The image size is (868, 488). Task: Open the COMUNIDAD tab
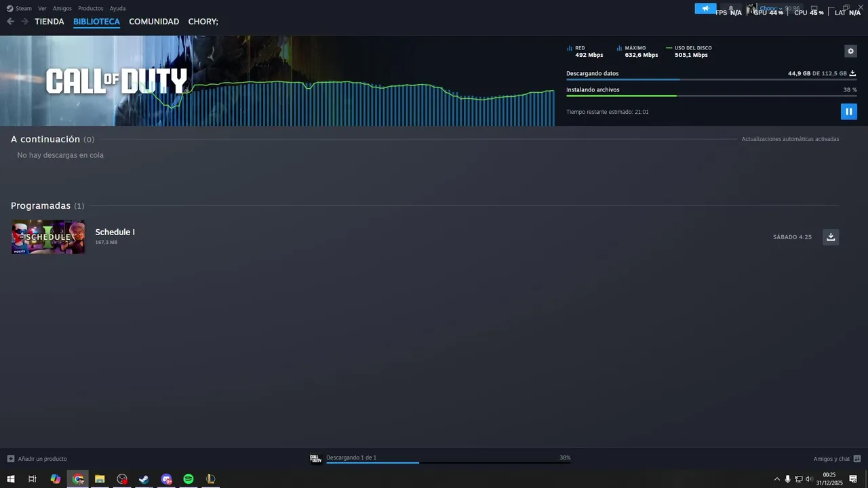click(154, 22)
